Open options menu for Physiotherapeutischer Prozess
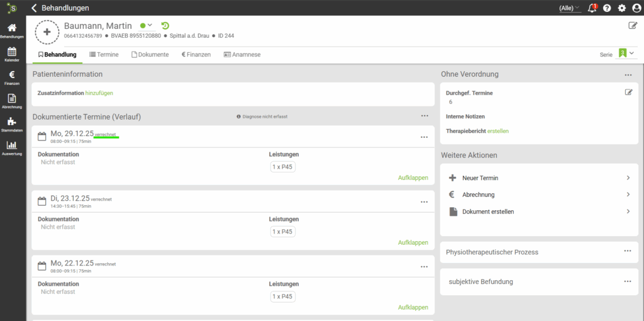 [x=627, y=251]
